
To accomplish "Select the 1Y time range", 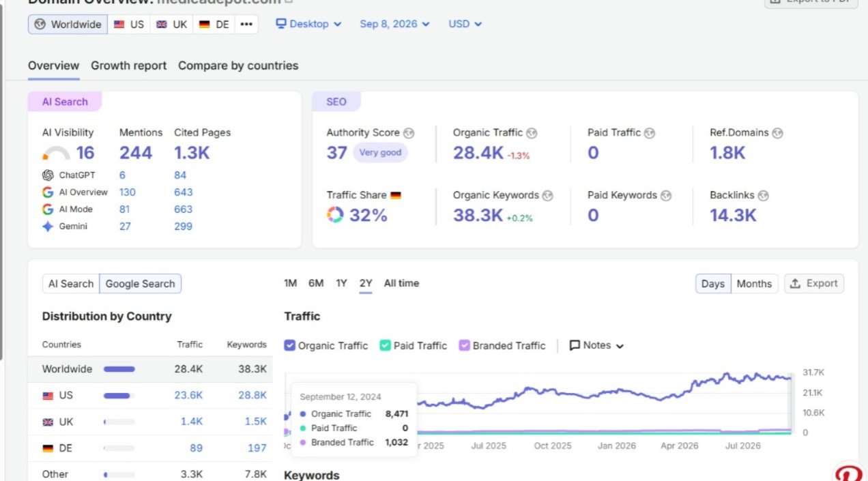I will pos(341,283).
